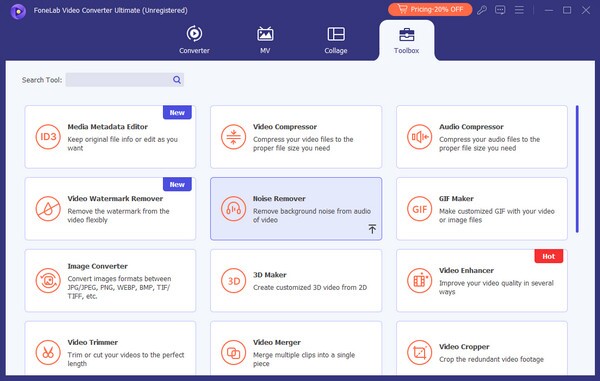Open the hamburger menu icon
The height and width of the screenshot is (381, 600).
tap(519, 10)
